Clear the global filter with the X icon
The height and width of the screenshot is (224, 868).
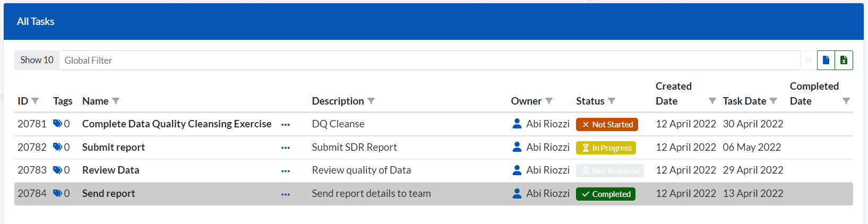coord(808,60)
